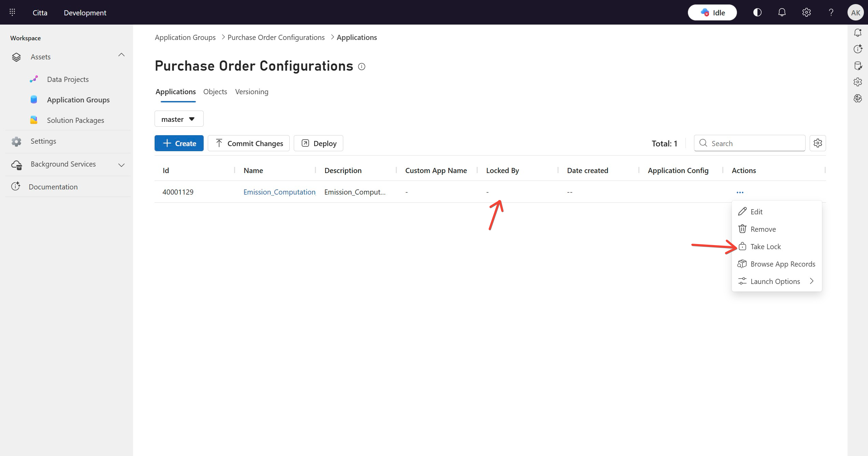
Task: Collapse the Assets section
Action: click(121, 55)
